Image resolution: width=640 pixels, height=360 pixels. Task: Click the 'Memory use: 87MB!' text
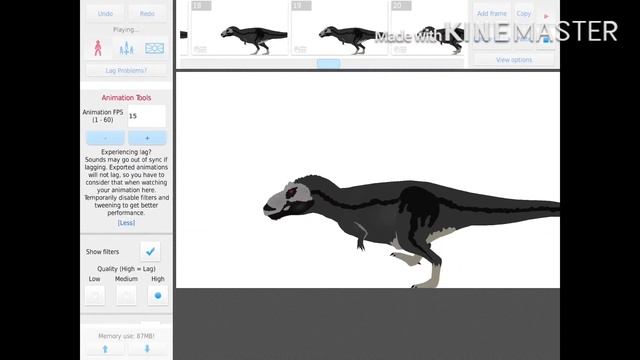[126, 336]
